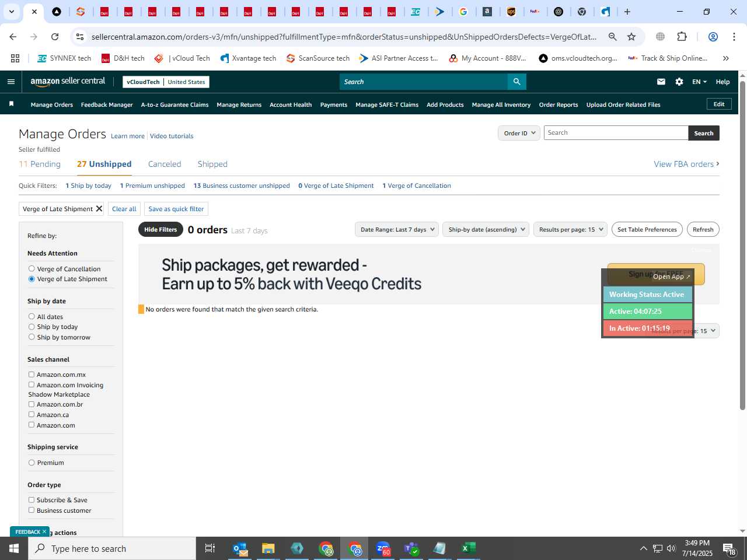
Task: Open the Ship-by date sort dropdown
Action: click(x=487, y=229)
